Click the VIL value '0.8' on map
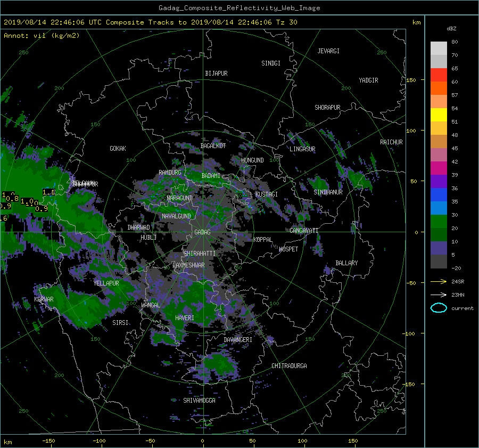Screen dimensions: 479x448 pyautogui.click(x=12, y=199)
